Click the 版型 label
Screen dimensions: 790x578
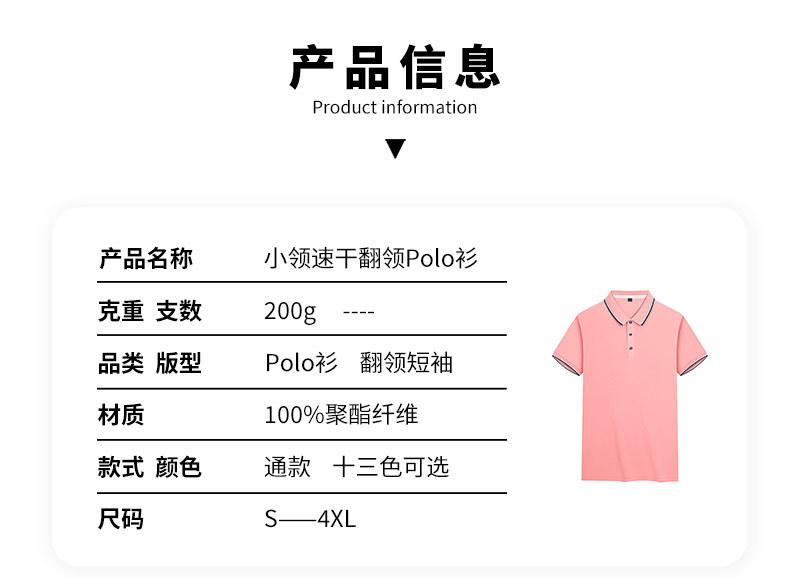[179, 363]
